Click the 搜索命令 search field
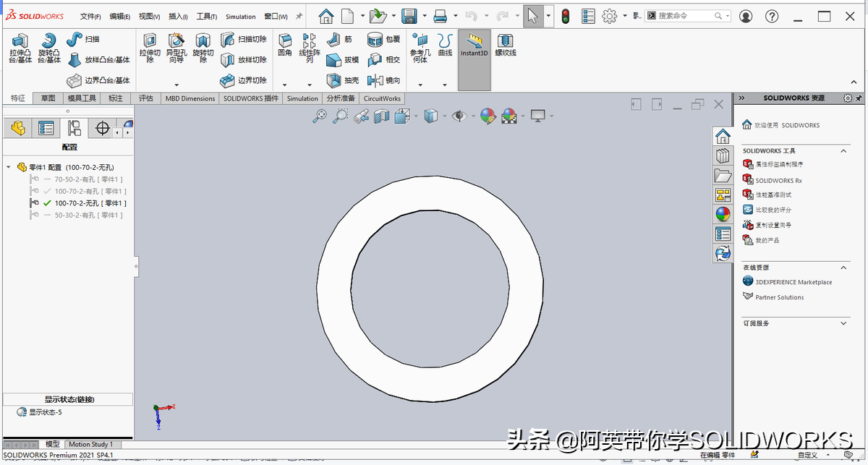Image resolution: width=868 pixels, height=465 pixels. point(687,16)
